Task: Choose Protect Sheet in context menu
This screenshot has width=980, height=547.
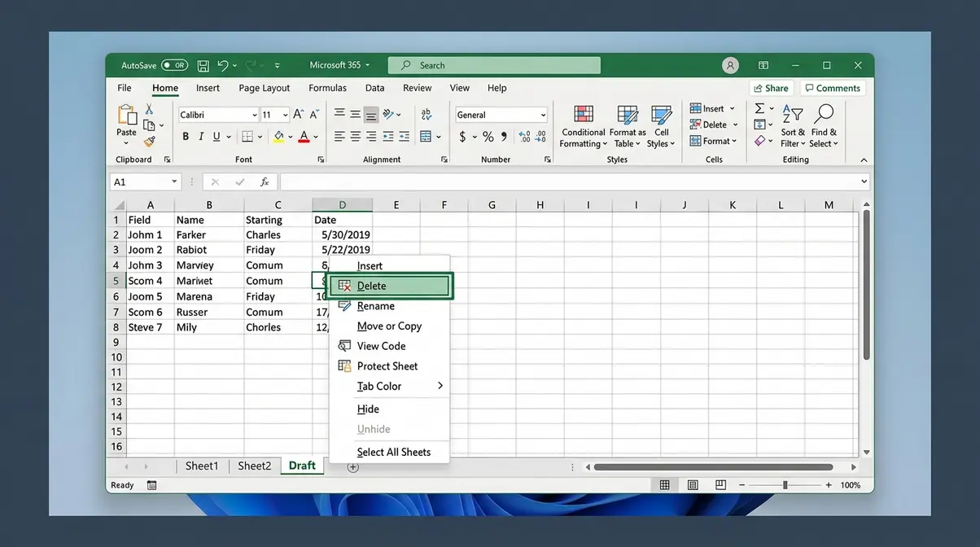Action: (390, 366)
